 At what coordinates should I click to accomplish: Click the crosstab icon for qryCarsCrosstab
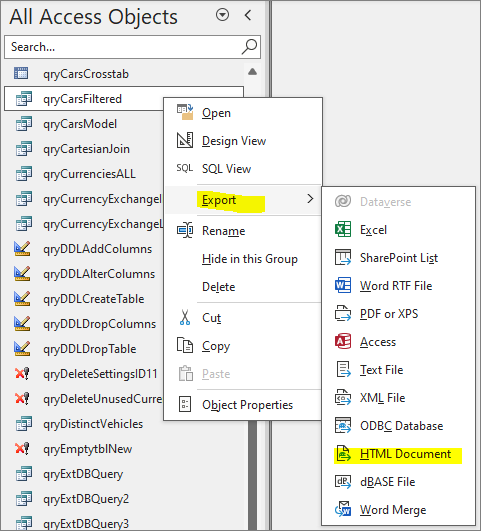(21, 73)
